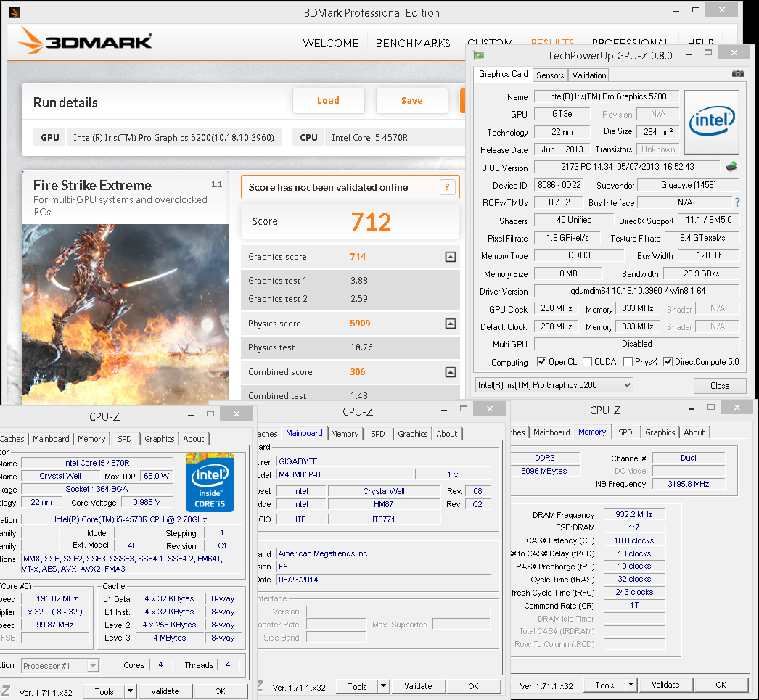Switch to the Sensors tab in GPU-Z

[x=550, y=75]
